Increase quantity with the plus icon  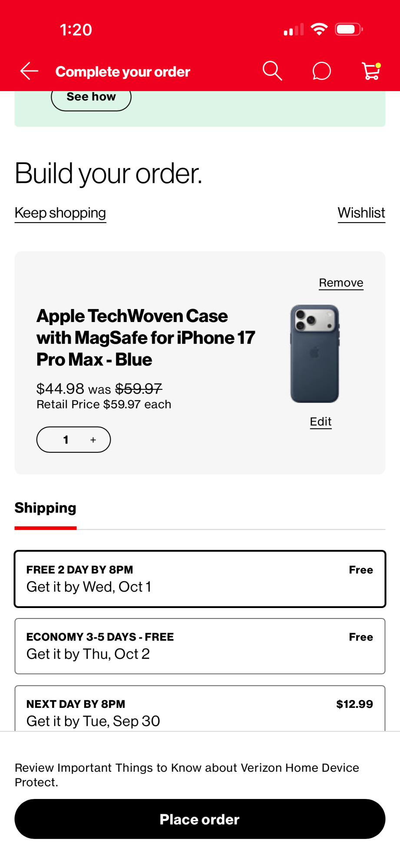click(x=93, y=440)
